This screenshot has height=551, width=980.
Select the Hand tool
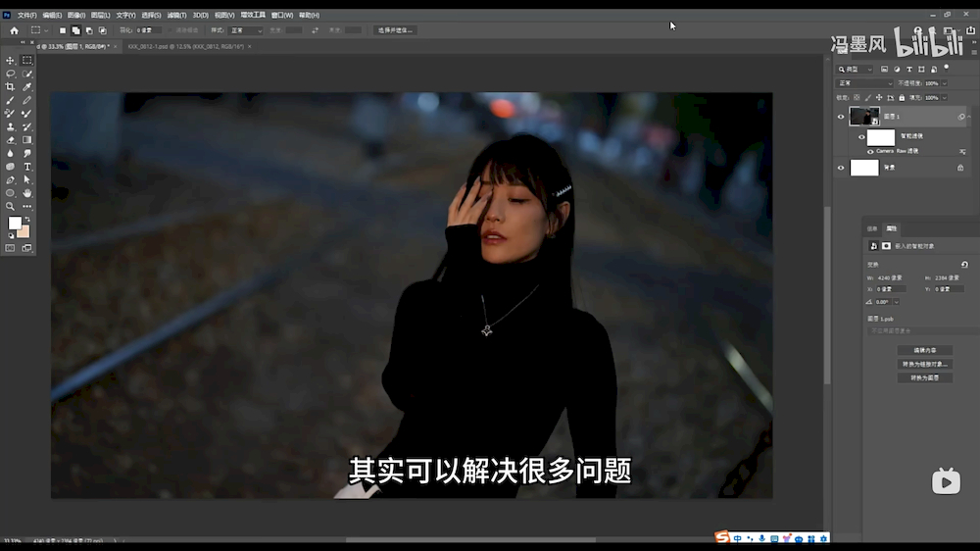(27, 193)
